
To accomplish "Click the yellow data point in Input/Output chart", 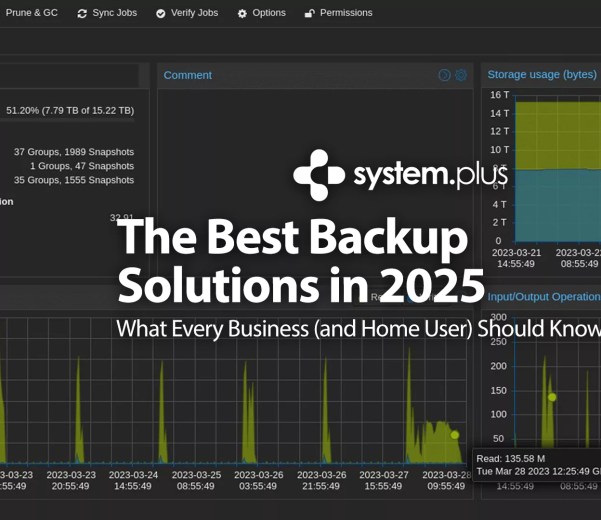I will tap(552, 397).
